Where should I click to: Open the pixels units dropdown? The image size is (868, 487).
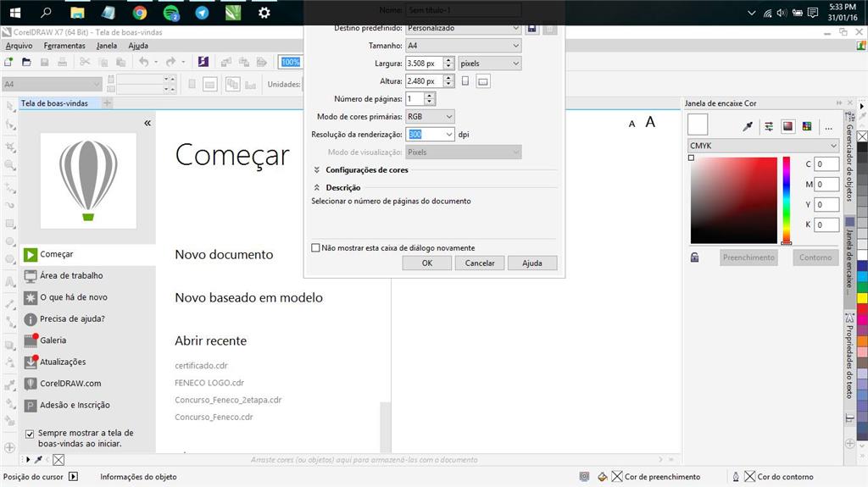pyautogui.click(x=490, y=63)
